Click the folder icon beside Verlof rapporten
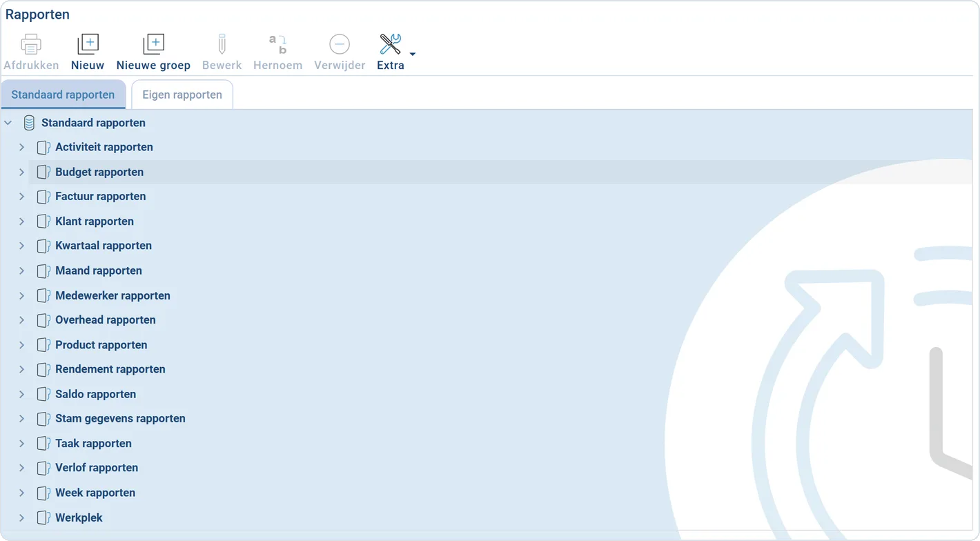980x541 pixels. coord(43,468)
